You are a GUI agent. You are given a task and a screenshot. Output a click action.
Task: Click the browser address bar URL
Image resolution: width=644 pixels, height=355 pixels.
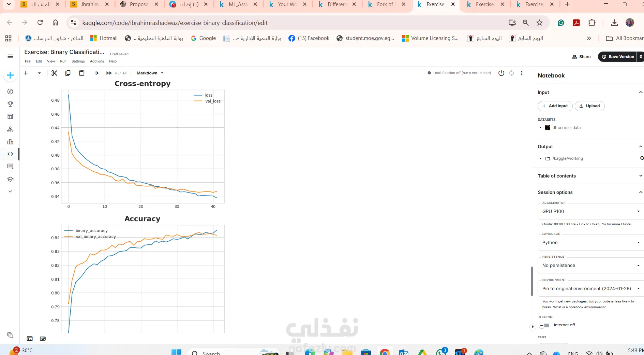pyautogui.click(x=175, y=23)
